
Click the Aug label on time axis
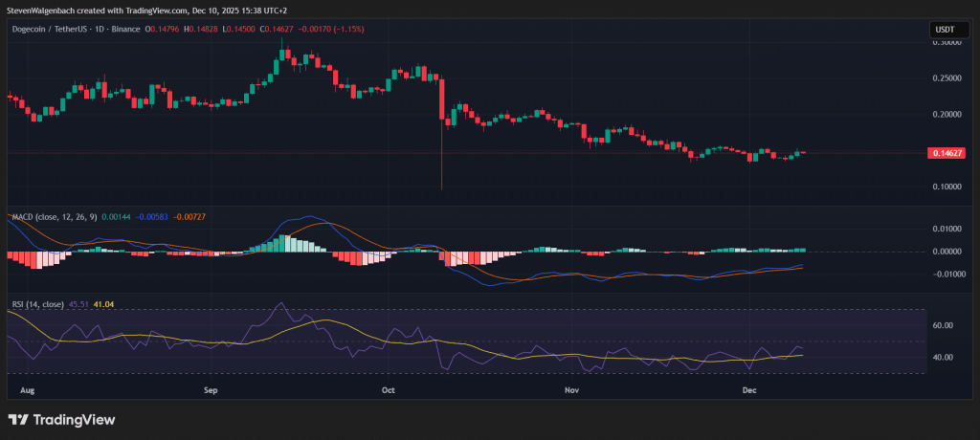coord(29,390)
